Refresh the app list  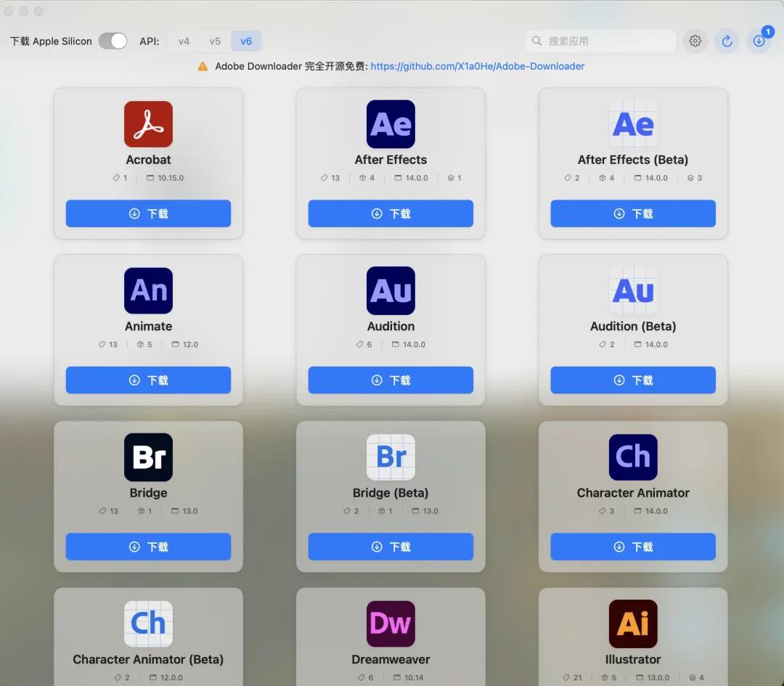click(x=727, y=41)
